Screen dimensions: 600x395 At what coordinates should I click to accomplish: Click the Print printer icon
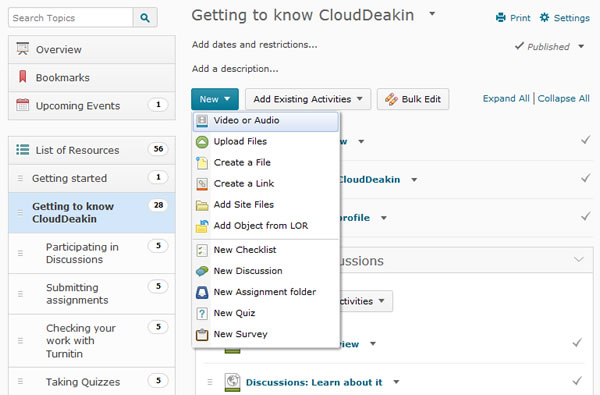[501, 18]
